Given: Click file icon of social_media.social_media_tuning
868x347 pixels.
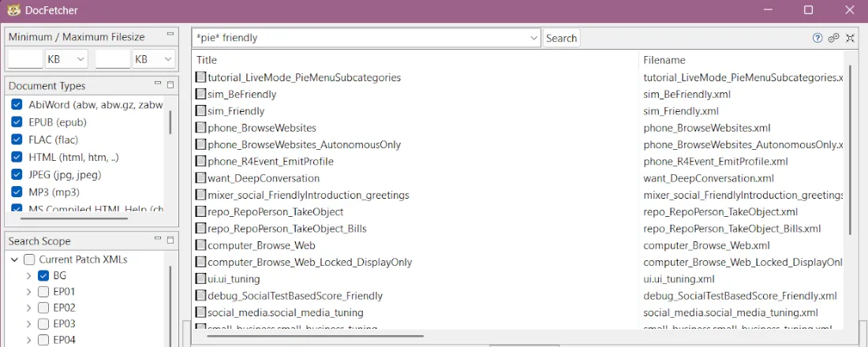Looking at the screenshot, I should click(x=201, y=312).
